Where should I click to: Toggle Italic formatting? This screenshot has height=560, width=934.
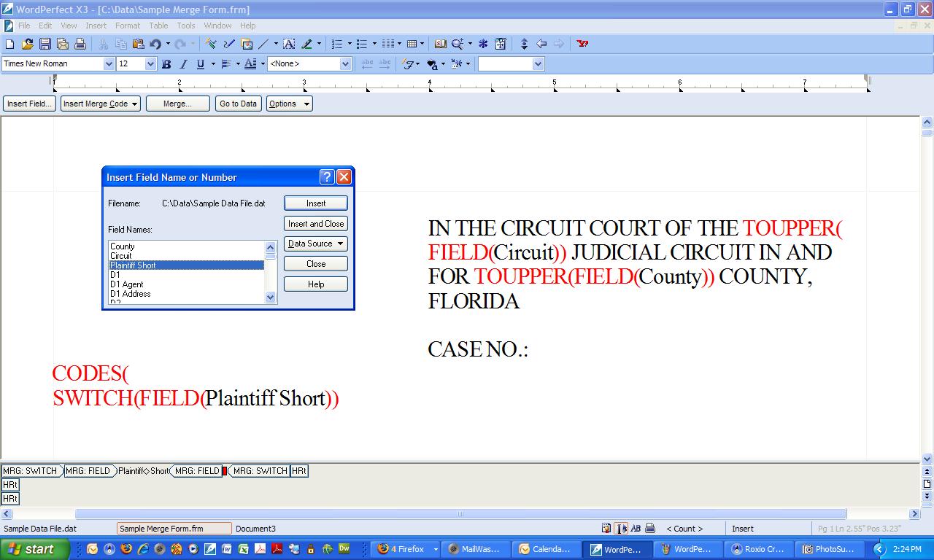point(183,64)
